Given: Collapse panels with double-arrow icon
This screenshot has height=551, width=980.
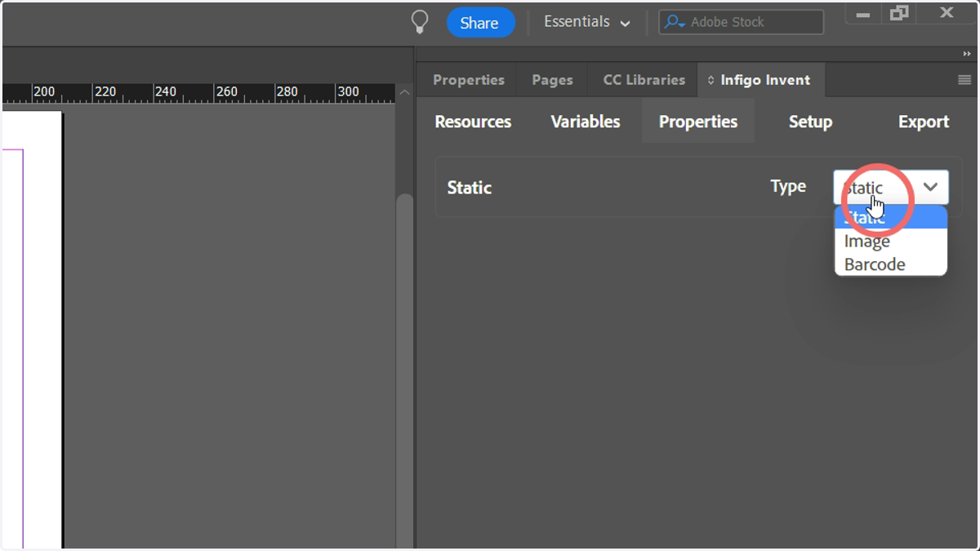Looking at the screenshot, I should (x=967, y=54).
